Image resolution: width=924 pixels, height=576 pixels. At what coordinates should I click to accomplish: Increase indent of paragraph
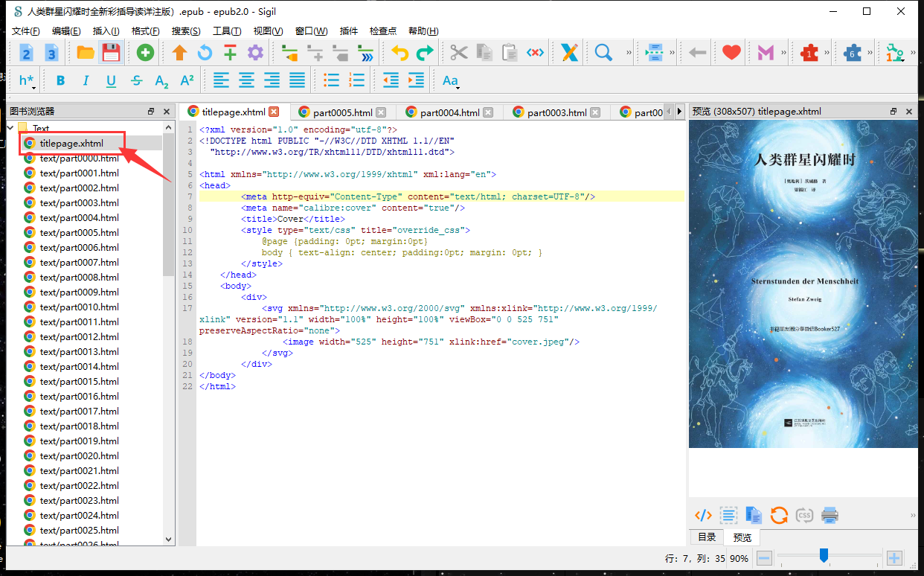[416, 80]
